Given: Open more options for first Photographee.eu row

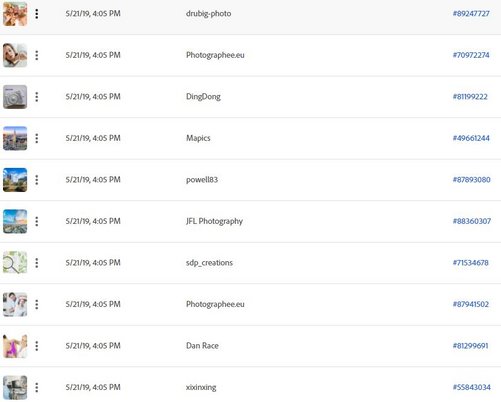Looking at the screenshot, I should pos(37,55).
